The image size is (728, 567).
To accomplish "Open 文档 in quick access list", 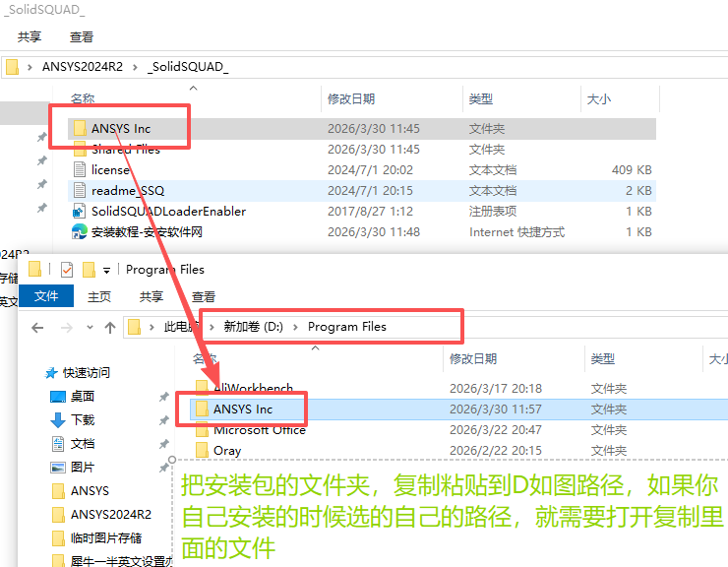I will 83,444.
